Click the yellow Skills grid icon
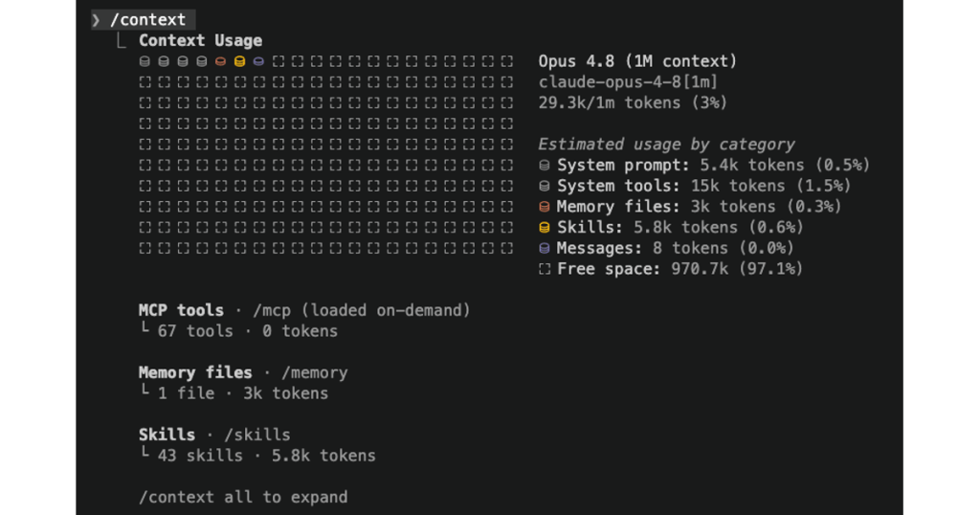Viewport: 980px width, 515px height. [239, 61]
